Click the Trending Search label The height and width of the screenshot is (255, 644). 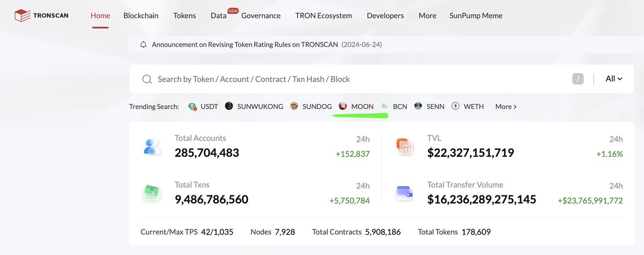pyautogui.click(x=154, y=106)
